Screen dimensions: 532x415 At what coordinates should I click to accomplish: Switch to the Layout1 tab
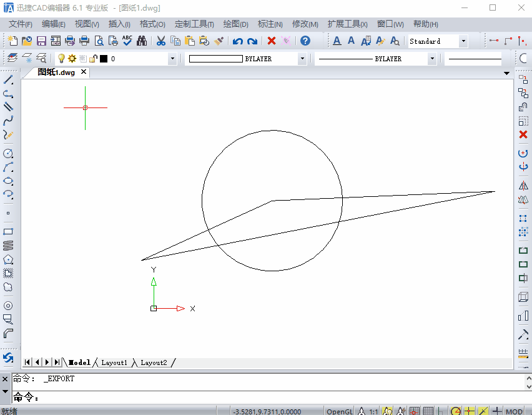114,362
